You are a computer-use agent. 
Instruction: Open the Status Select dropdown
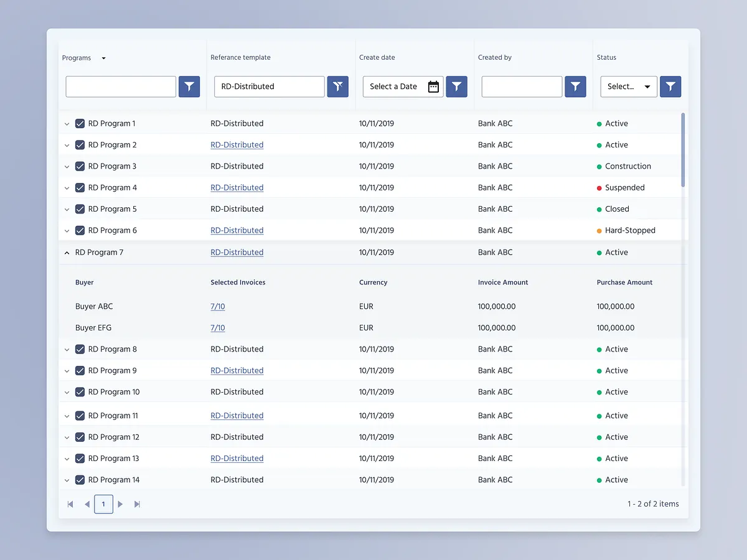628,86
